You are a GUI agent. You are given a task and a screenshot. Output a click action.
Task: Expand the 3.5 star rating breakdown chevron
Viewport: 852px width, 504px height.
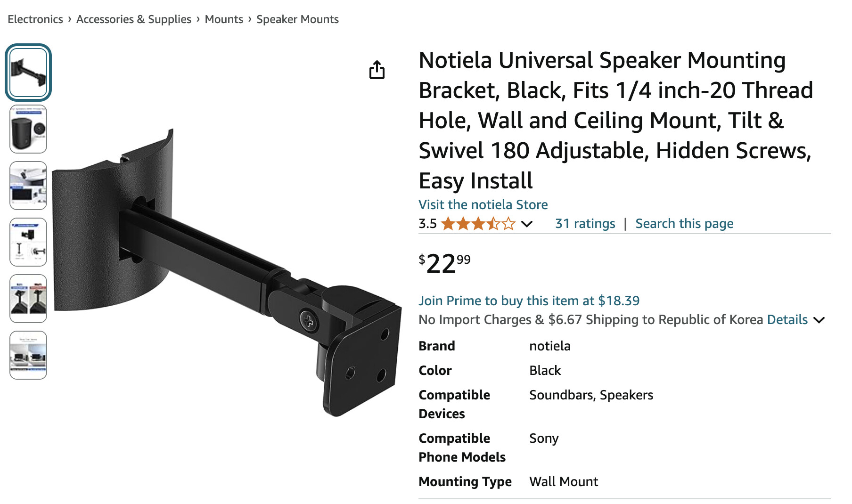527,224
